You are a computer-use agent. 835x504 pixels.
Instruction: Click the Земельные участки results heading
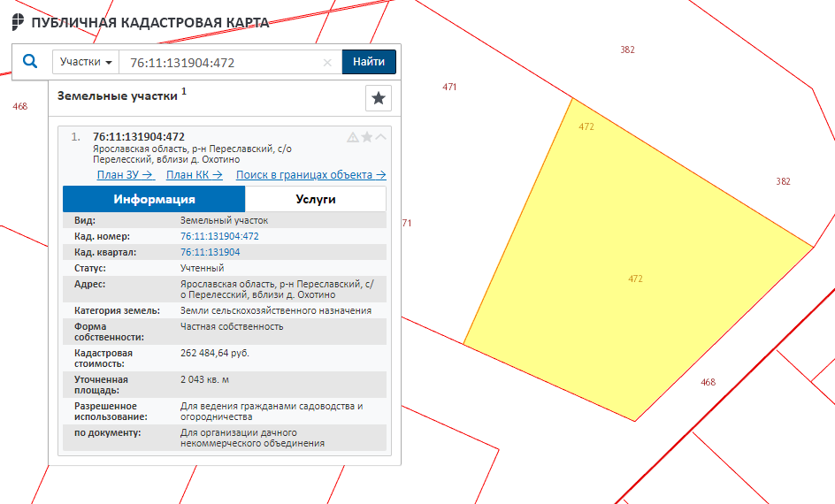(x=117, y=96)
